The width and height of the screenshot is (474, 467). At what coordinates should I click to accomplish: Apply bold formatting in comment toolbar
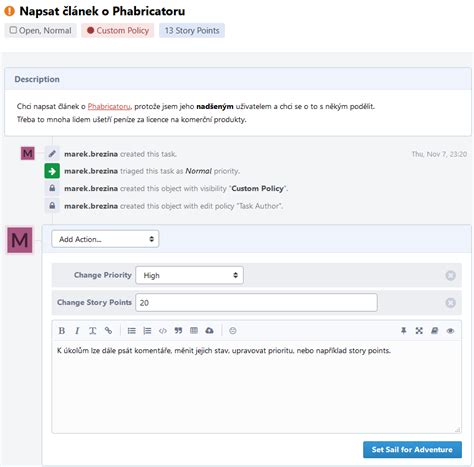[x=62, y=331]
